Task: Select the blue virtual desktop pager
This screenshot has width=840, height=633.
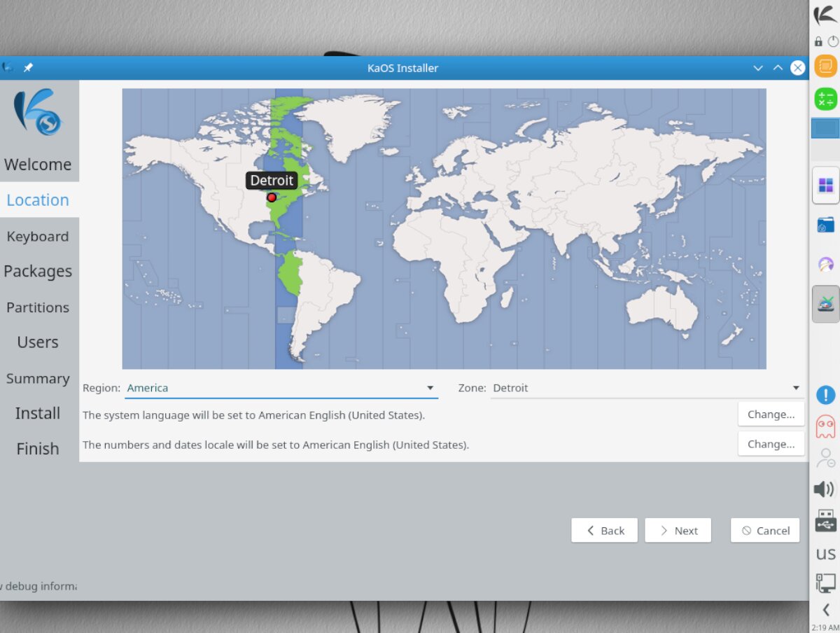Action: coord(825,128)
